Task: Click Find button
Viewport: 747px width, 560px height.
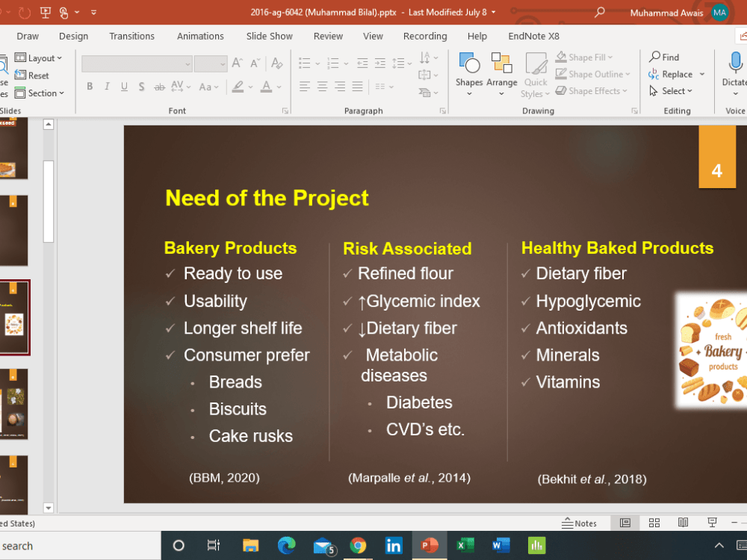Action: [665, 57]
